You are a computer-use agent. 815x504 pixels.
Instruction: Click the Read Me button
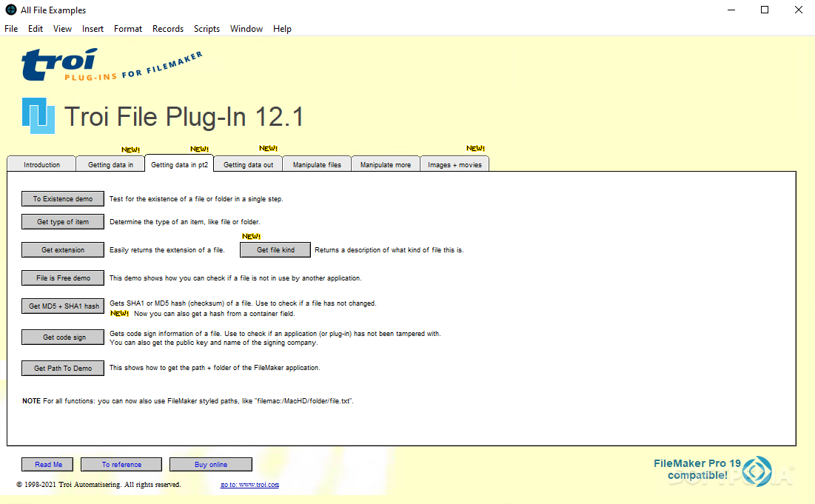coord(47,464)
